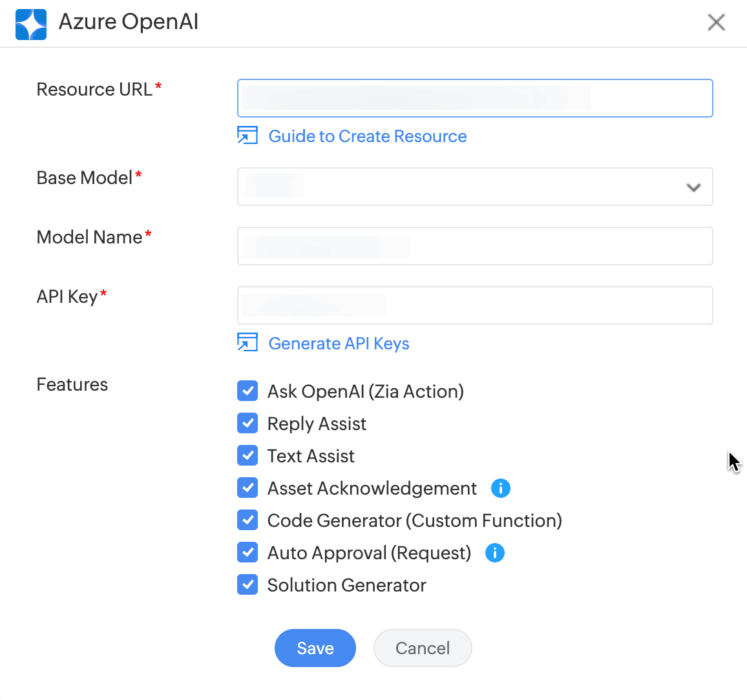Disable the Ask OpenAI (Zia Action) feature
747x700 pixels.
(x=247, y=391)
